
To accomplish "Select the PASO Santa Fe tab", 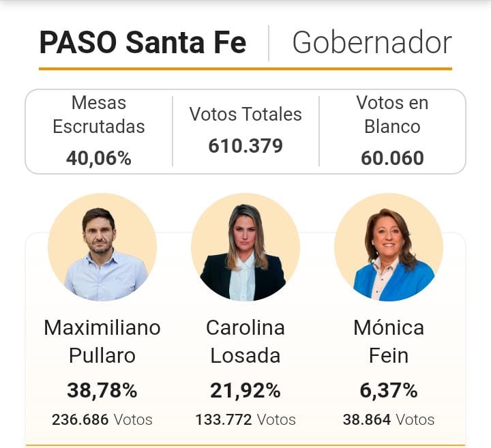I will [x=143, y=43].
